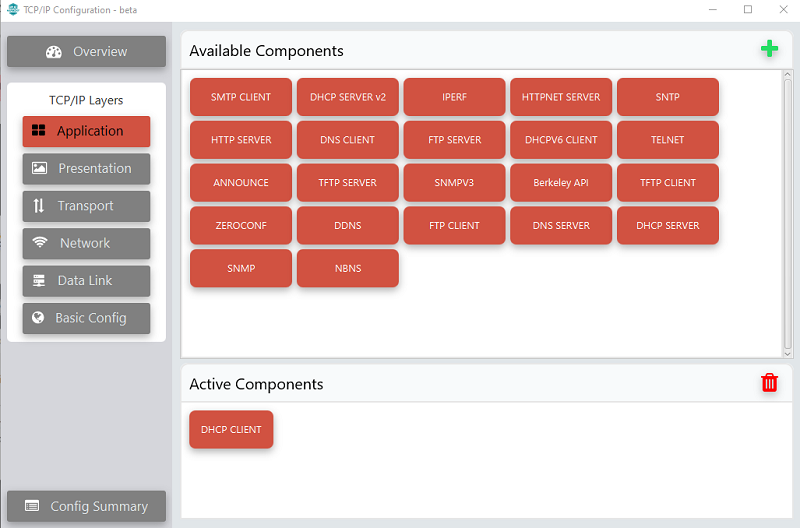Click the scrollbar up arrow in Available Components

[787, 74]
